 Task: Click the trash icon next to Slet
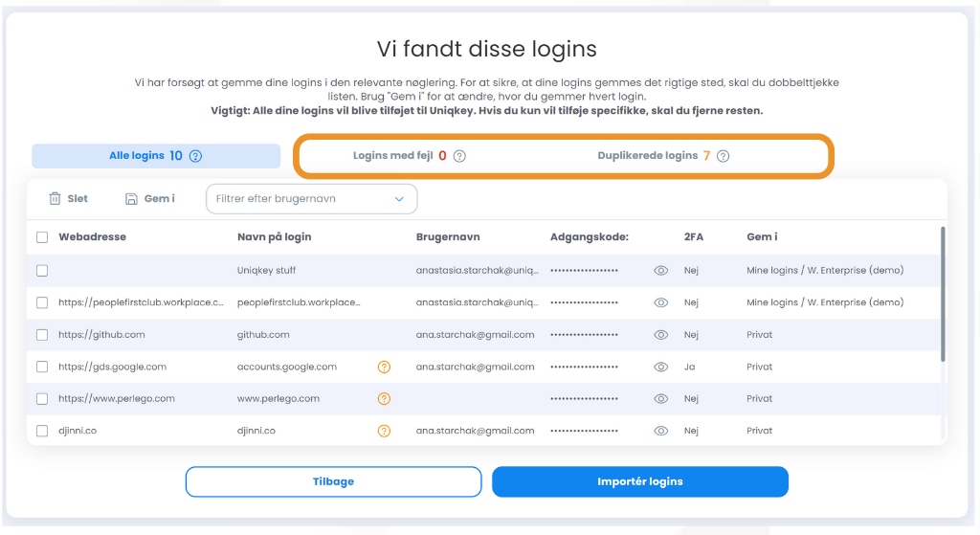55,199
